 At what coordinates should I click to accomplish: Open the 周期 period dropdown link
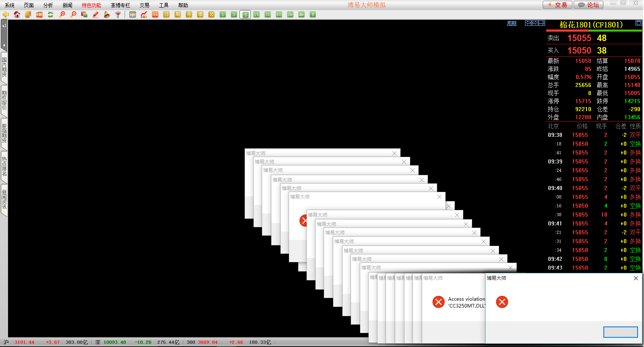pos(512,23)
